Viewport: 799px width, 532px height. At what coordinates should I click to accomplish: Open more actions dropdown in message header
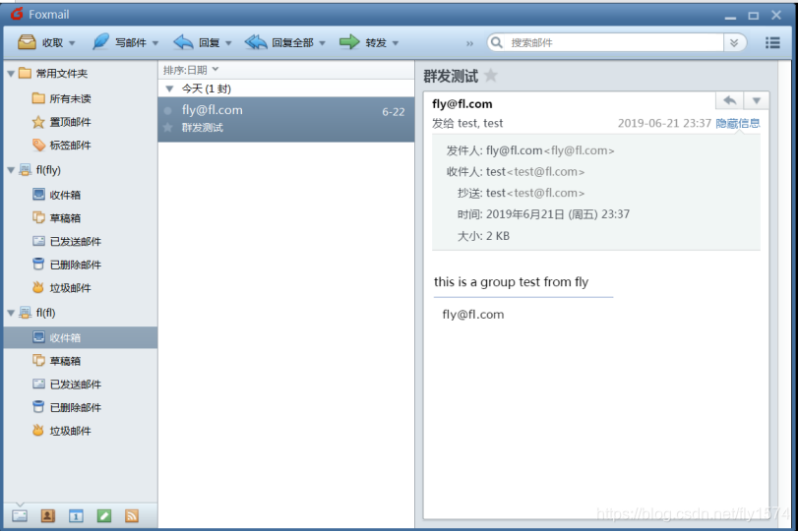click(x=756, y=100)
